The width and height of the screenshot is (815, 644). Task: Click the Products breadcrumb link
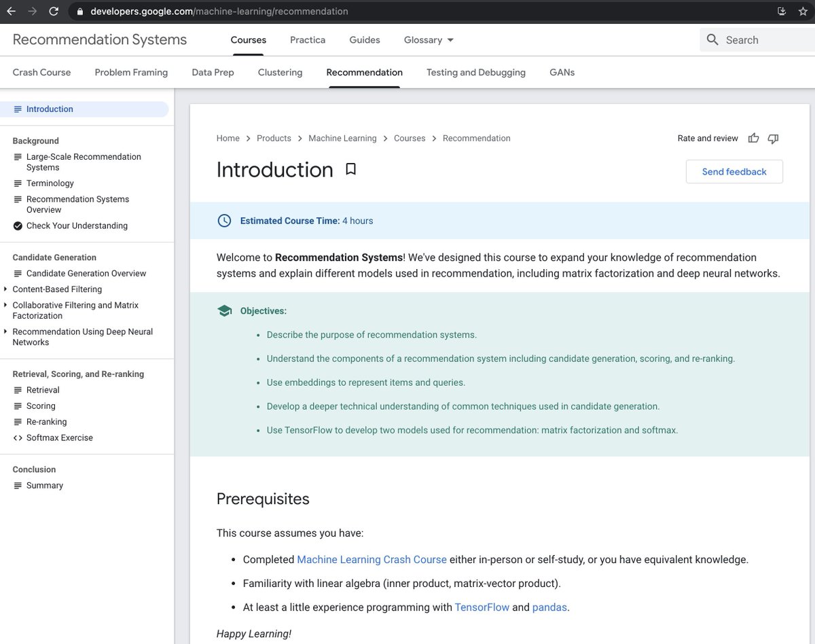click(x=274, y=138)
